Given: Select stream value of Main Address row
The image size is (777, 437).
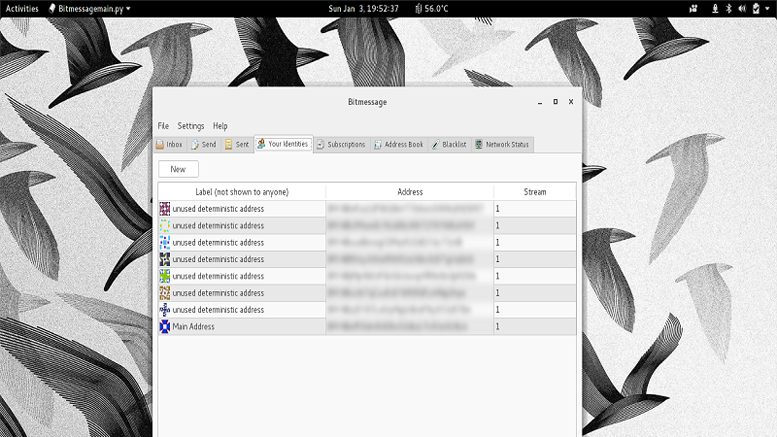Looking at the screenshot, I should [498, 327].
